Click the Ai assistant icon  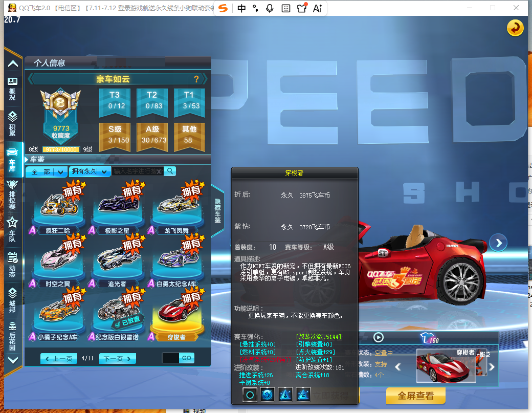click(x=317, y=8)
